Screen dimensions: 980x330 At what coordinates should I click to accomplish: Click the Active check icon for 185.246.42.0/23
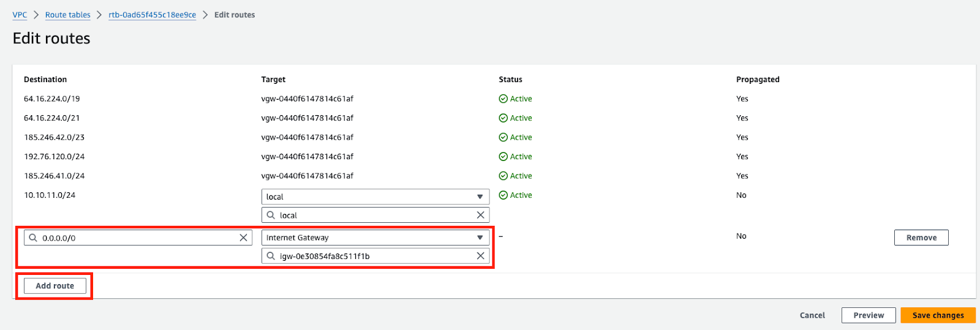[x=503, y=137]
